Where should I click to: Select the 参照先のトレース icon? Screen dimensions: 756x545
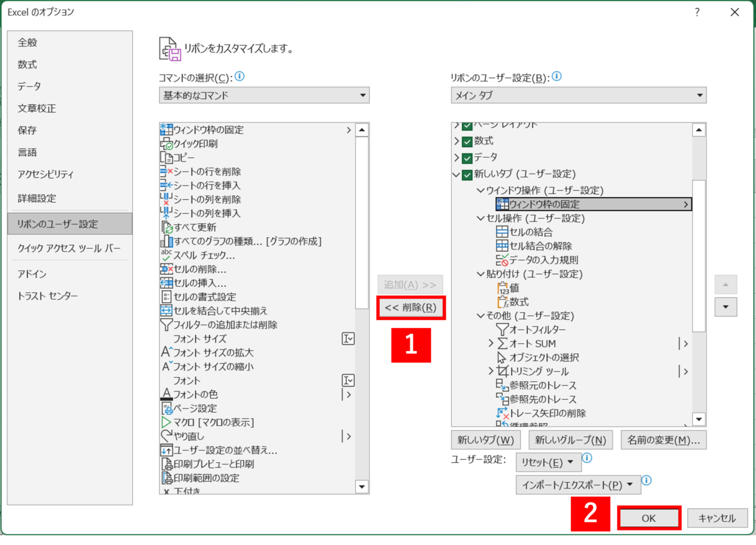(x=502, y=400)
